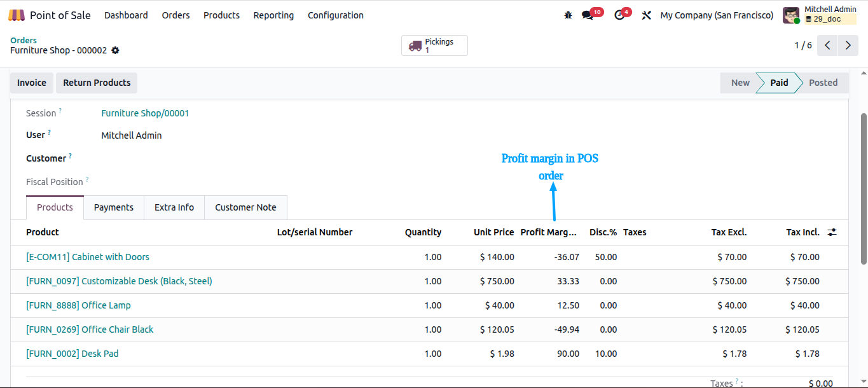The height and width of the screenshot is (388, 868).
Task: Open Configuration menu
Action: (x=336, y=15)
